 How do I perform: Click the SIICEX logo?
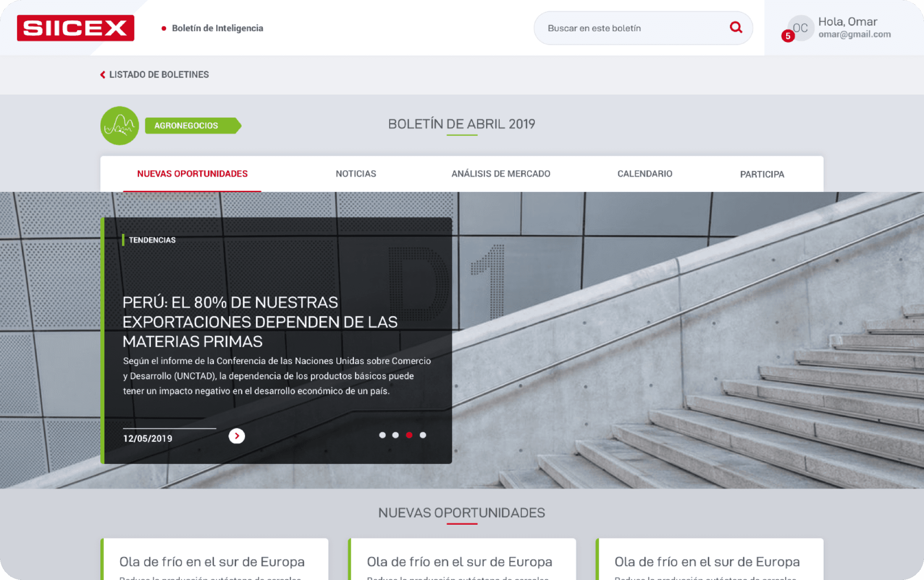76,28
